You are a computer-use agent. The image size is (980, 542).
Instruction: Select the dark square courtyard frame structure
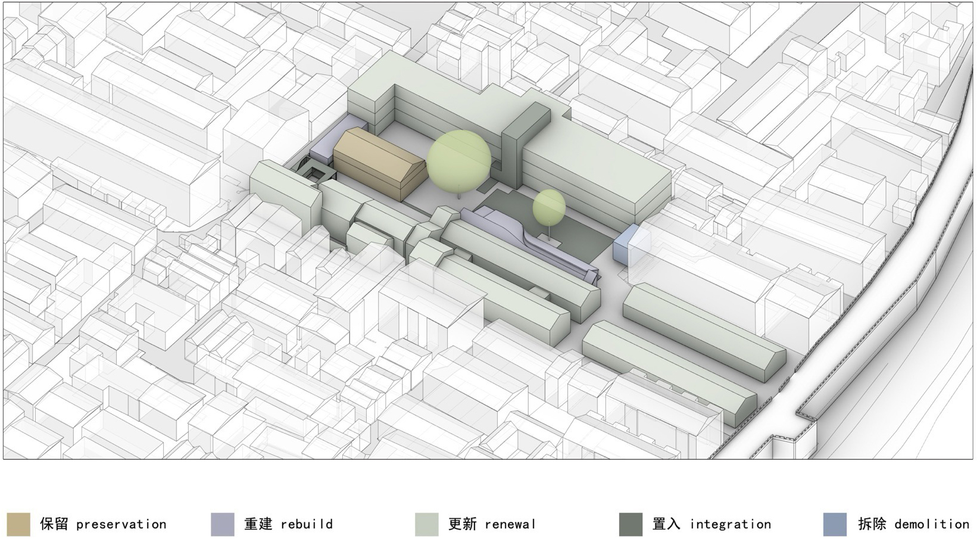[316, 173]
